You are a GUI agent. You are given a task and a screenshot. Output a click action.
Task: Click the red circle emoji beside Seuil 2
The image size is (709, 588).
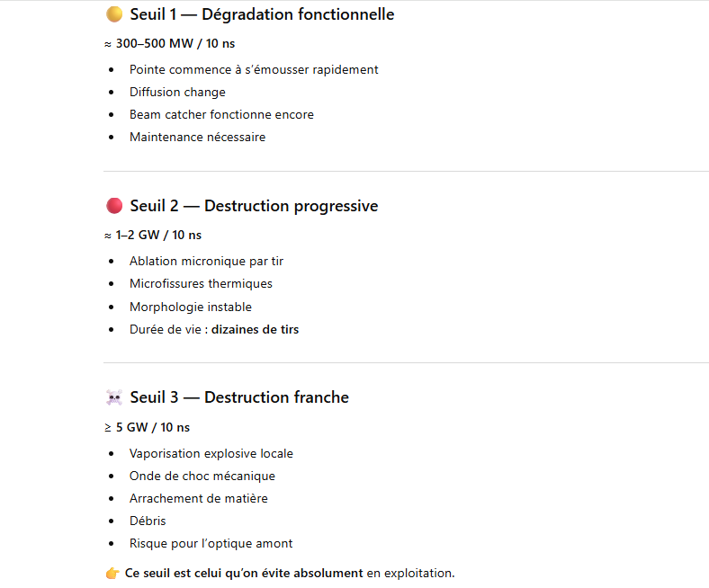coord(113,206)
